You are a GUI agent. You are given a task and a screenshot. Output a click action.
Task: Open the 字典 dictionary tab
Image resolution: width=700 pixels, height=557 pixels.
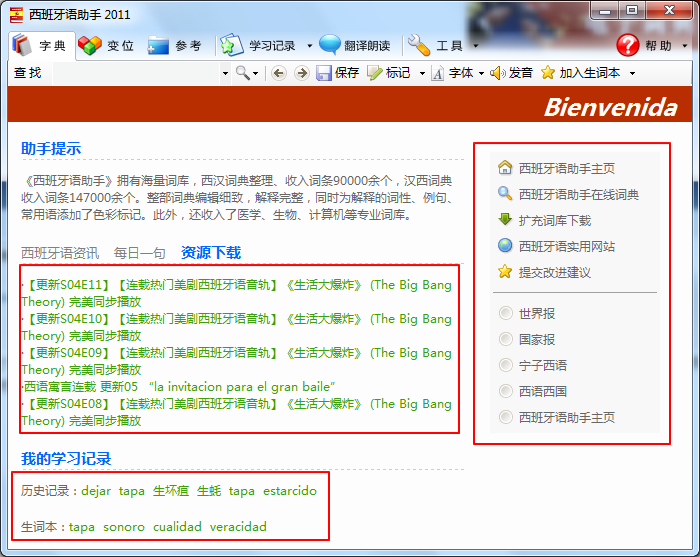42,46
